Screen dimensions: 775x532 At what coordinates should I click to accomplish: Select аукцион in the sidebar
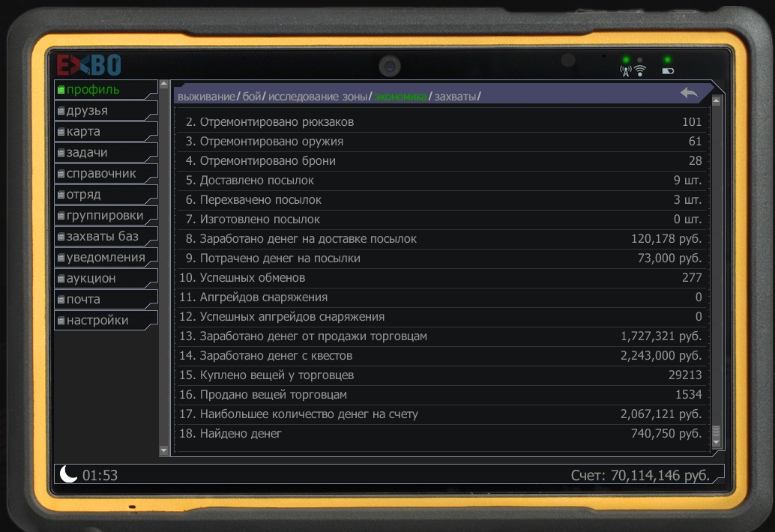click(x=91, y=279)
